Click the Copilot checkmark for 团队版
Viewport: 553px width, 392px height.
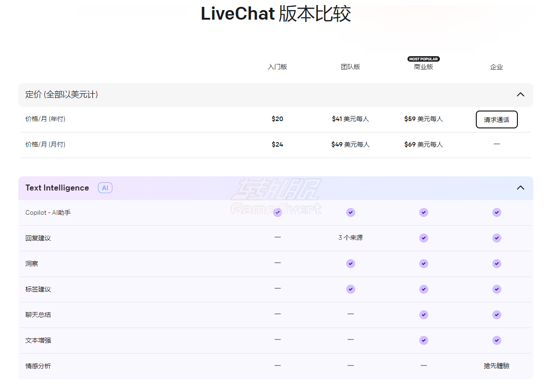point(350,212)
